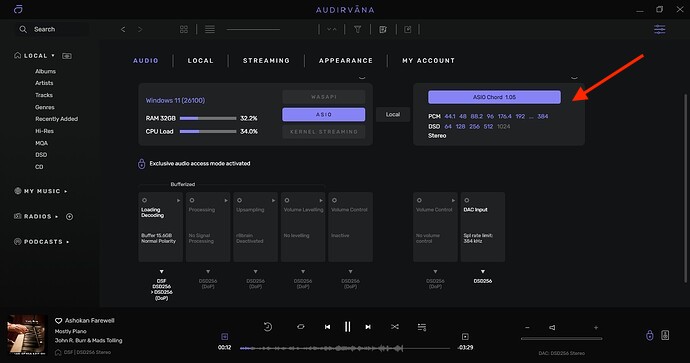The image size is (690, 363).
Task: Switch to grid view icon
Action: point(184,29)
